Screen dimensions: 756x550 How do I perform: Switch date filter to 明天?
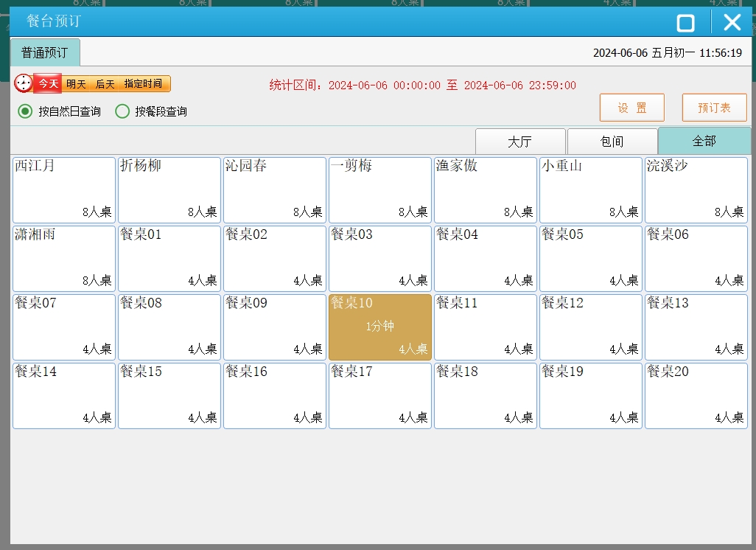point(76,84)
